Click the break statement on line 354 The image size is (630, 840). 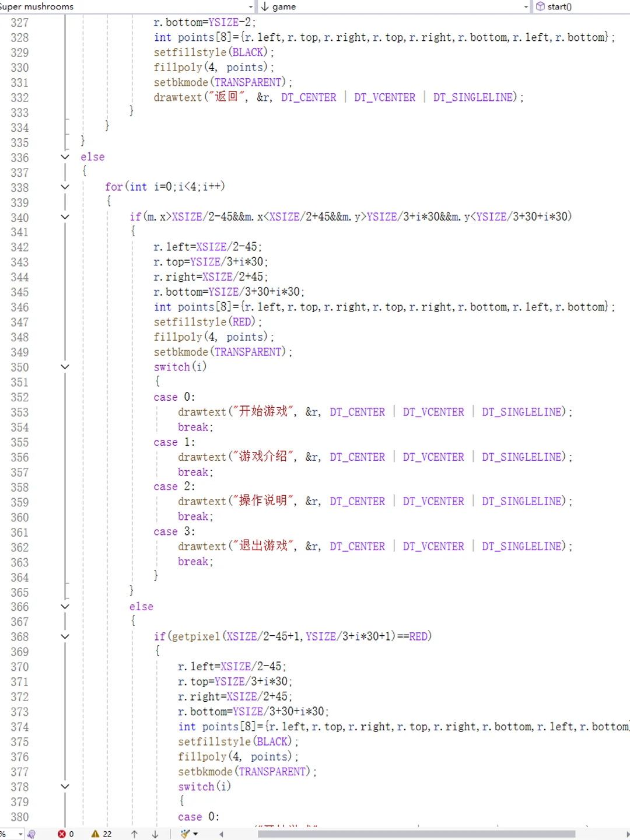(x=195, y=427)
